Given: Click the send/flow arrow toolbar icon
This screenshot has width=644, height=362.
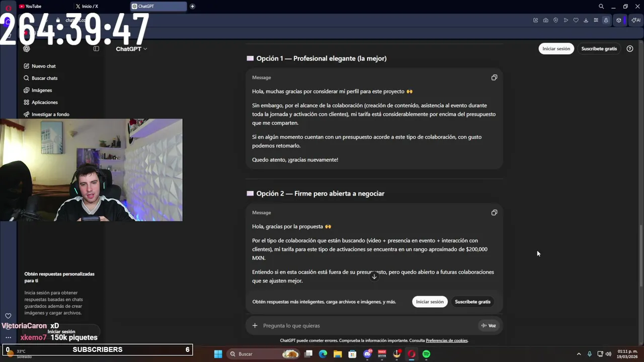Looking at the screenshot, I should [566, 20].
